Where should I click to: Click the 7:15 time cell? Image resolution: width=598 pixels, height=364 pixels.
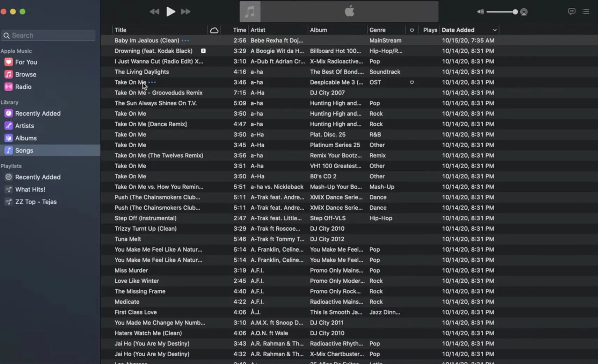(240, 93)
